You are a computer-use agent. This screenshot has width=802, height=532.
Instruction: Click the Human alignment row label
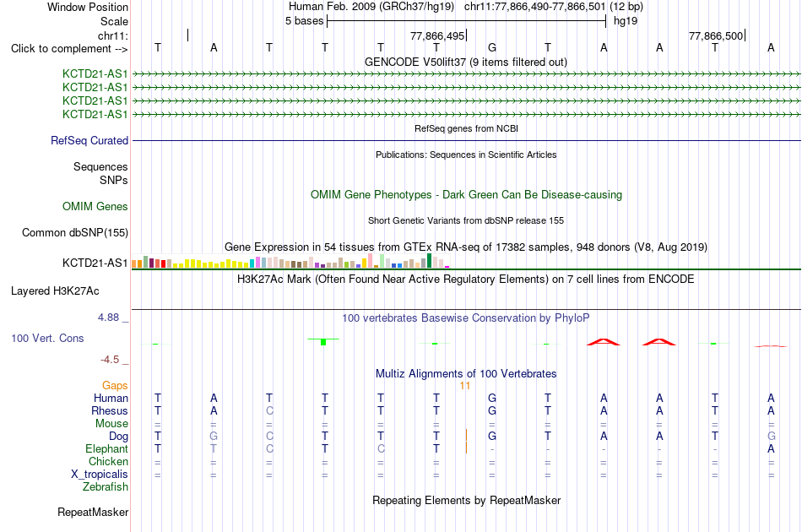coord(111,398)
